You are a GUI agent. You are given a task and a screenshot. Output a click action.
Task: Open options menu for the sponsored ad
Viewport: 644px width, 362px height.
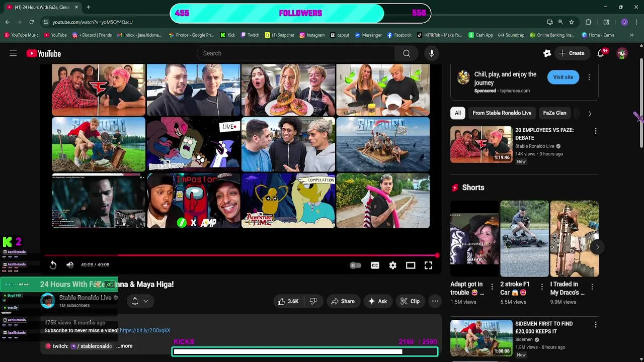coord(589,77)
